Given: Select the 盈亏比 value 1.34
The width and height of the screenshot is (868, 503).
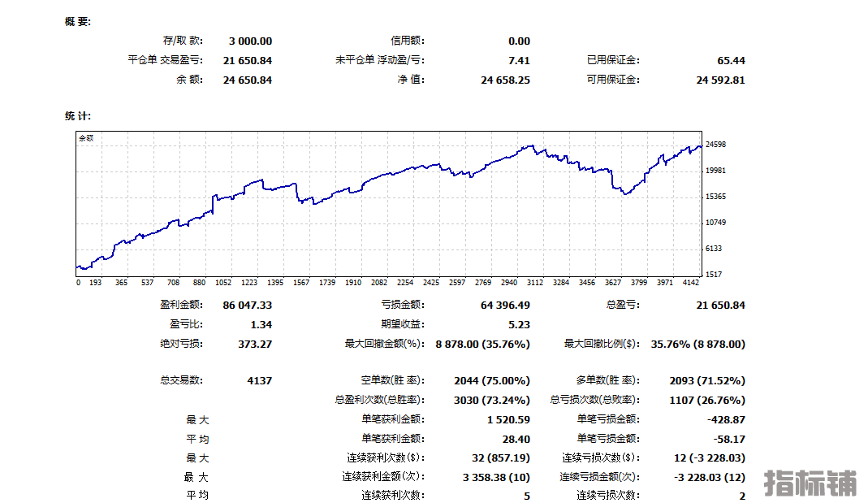Looking at the screenshot, I should pos(261,324).
